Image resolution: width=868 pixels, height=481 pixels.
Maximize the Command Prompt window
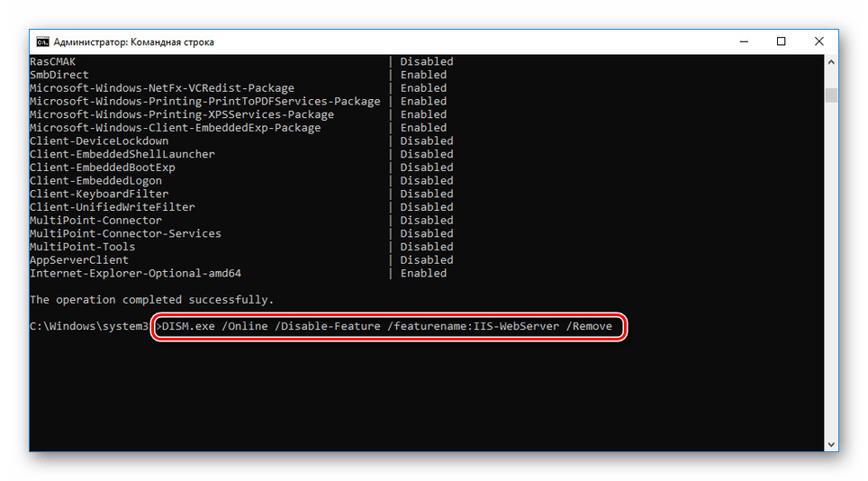781,41
